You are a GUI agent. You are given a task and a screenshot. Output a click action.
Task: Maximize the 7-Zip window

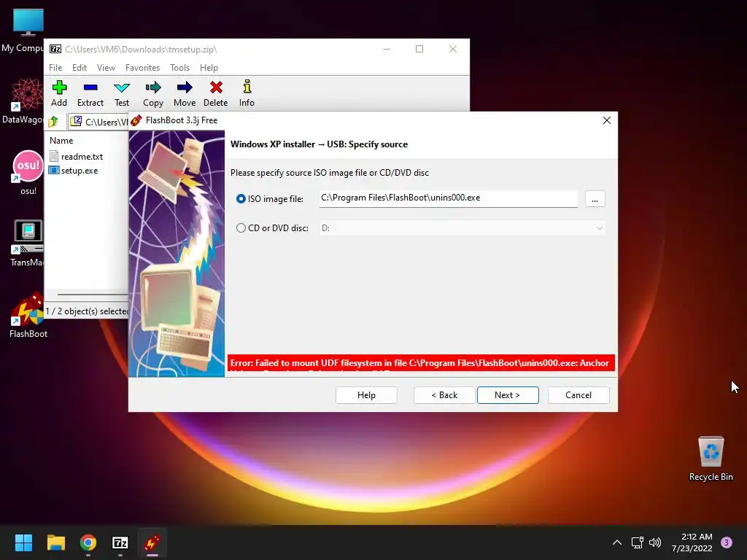[419, 49]
